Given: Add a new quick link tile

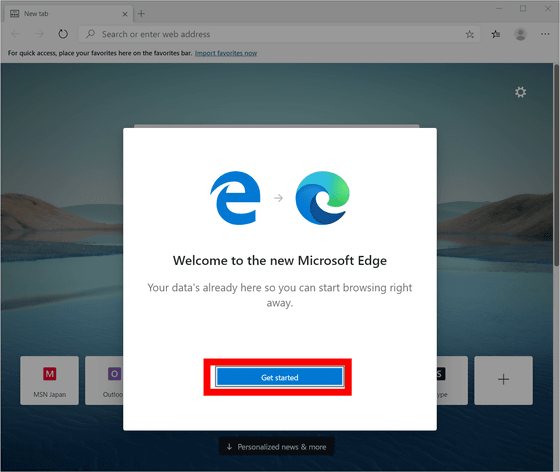Looking at the screenshot, I should click(503, 381).
